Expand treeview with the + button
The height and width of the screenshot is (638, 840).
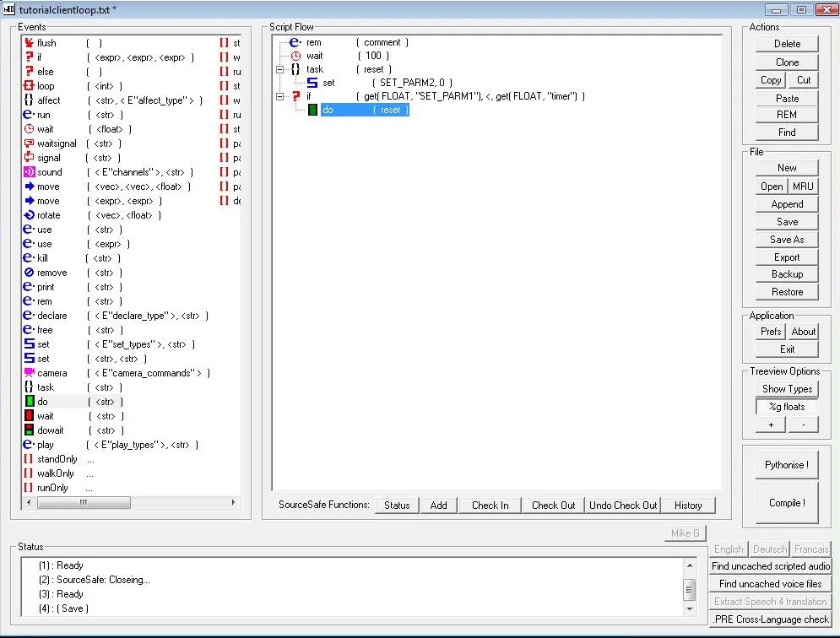771,424
